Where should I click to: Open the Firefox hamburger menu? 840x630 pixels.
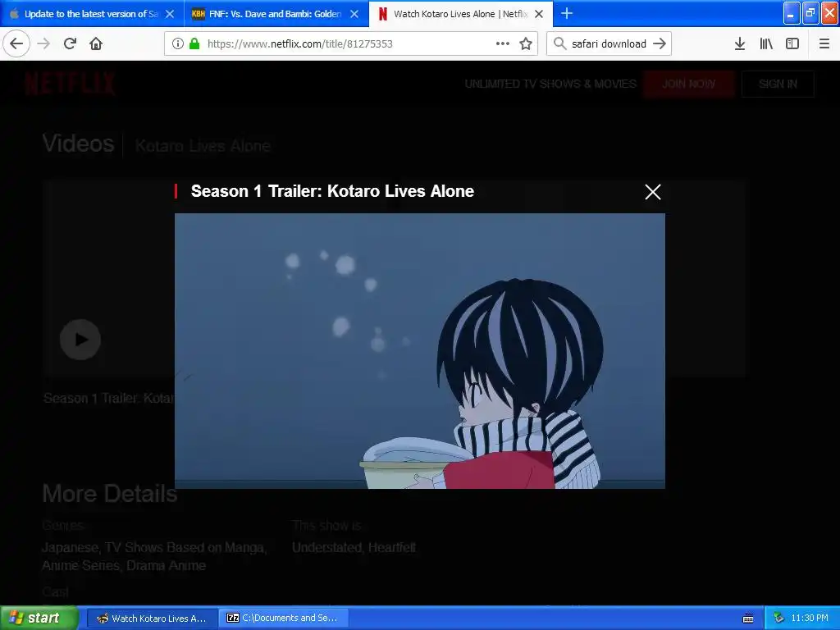point(824,43)
